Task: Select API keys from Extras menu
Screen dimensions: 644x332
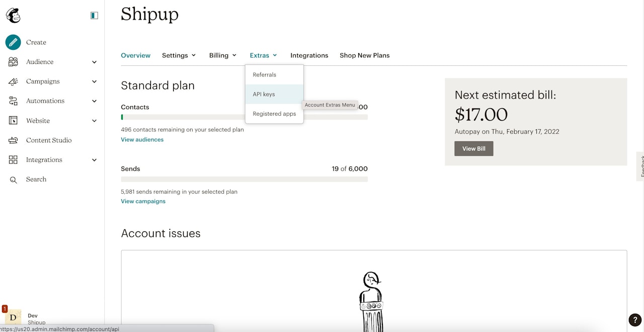Action: [264, 94]
